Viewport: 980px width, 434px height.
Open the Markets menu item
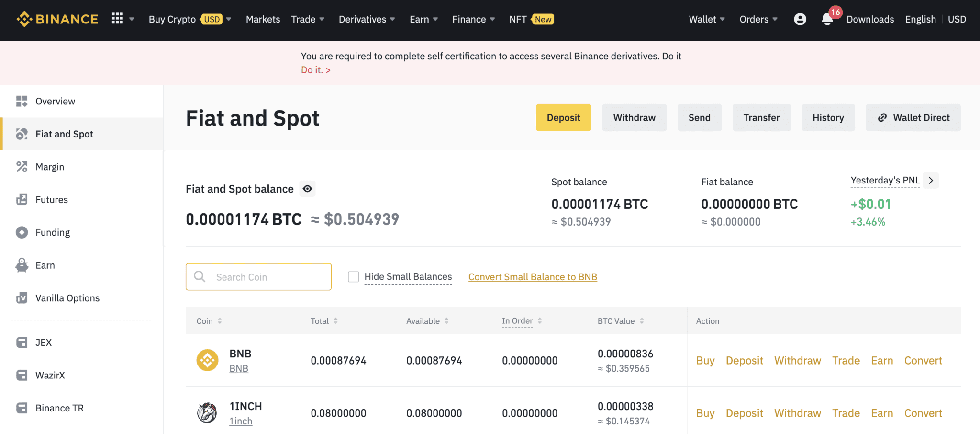tap(263, 19)
